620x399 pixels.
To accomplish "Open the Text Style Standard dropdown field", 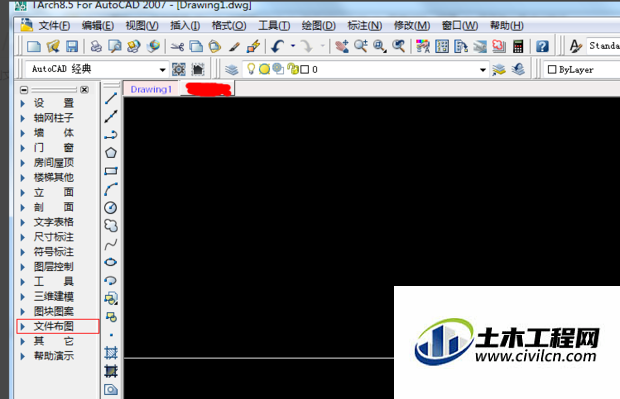I will pos(603,46).
